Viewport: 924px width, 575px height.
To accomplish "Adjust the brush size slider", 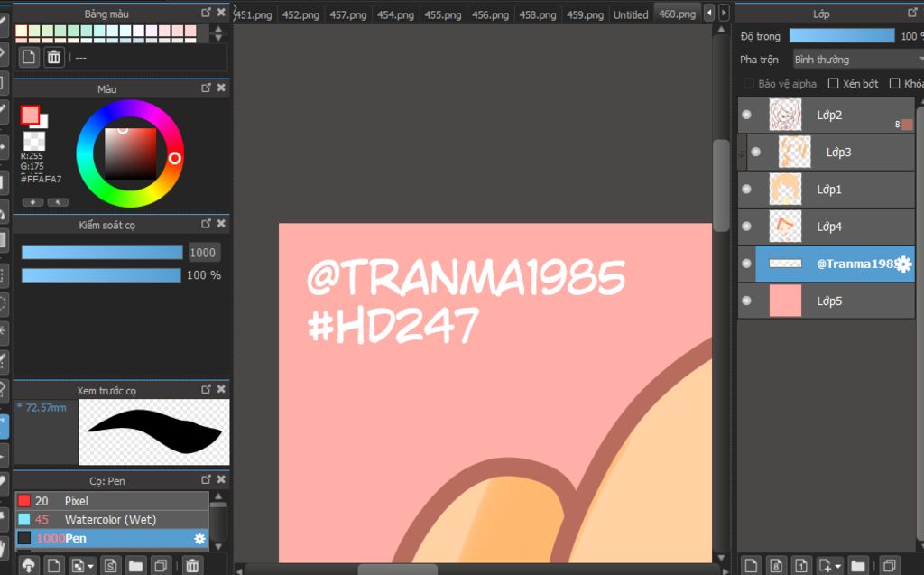I will 102,253.
